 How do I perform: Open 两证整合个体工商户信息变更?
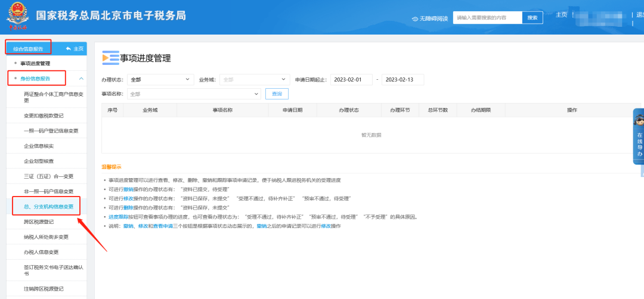click(54, 97)
